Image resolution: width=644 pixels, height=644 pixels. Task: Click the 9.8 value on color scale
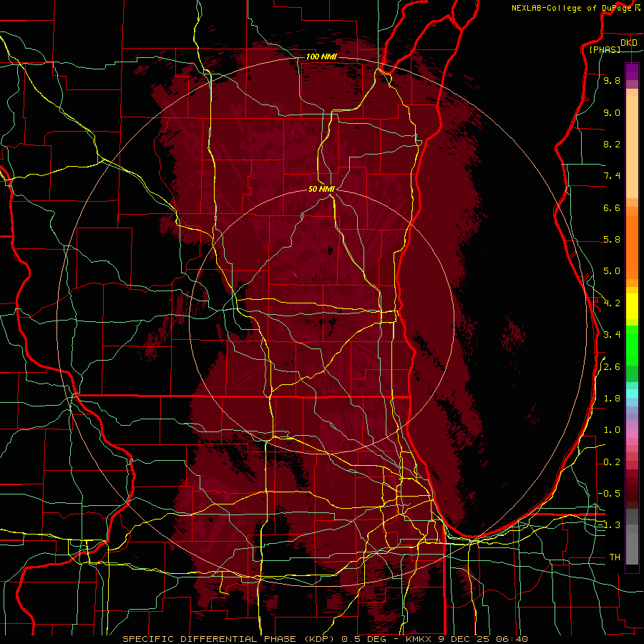click(x=612, y=81)
